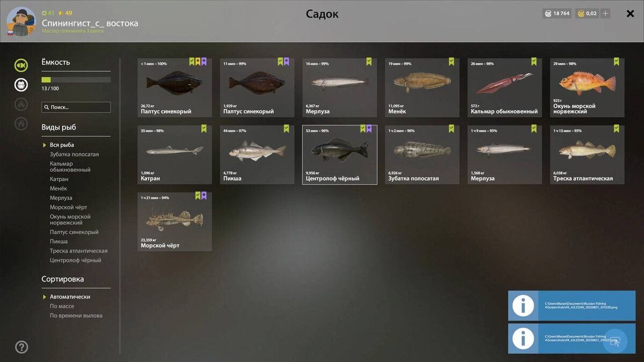Image resolution: width=644 pixels, height=362 pixels.
Task: Open the fish keepnet sidebar icon
Action: 21,65
